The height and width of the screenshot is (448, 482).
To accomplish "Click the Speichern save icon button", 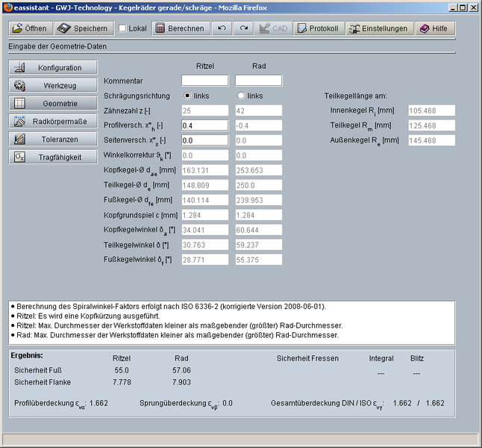I will point(84,28).
